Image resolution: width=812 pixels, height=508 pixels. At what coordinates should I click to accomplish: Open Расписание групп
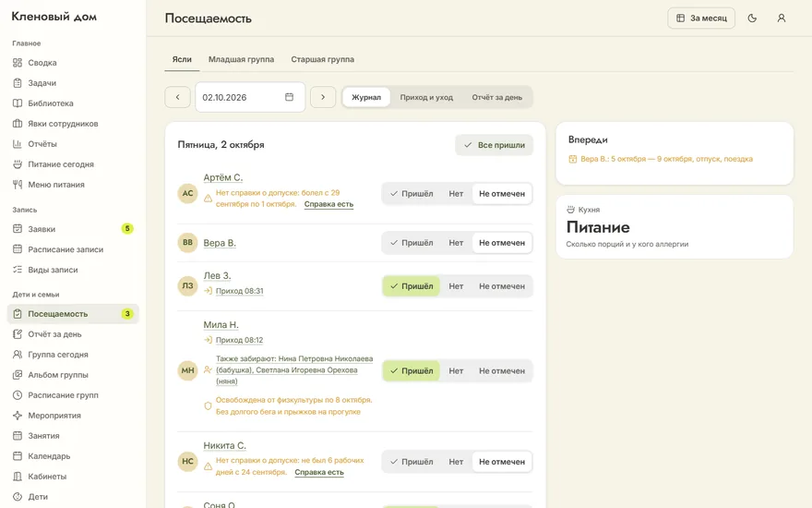pos(73,395)
